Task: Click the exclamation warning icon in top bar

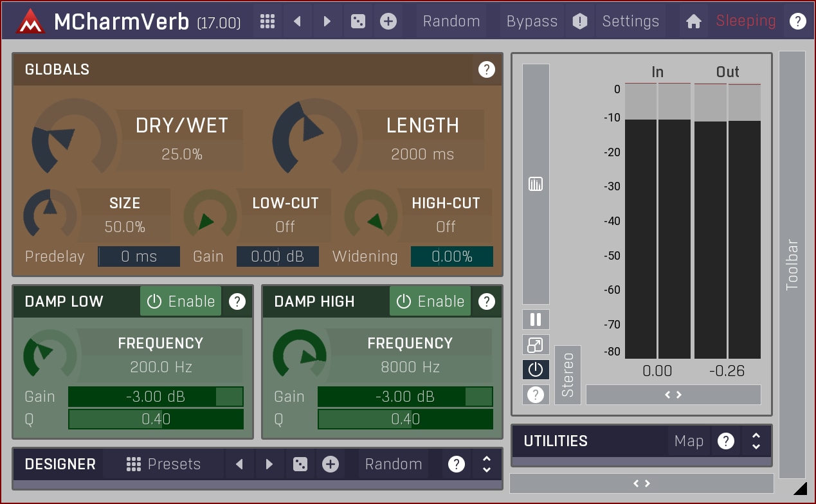Action: [x=580, y=21]
